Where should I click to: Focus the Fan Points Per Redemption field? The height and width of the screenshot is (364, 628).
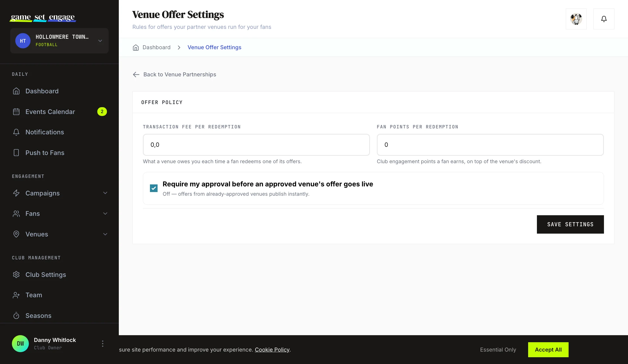point(490,145)
